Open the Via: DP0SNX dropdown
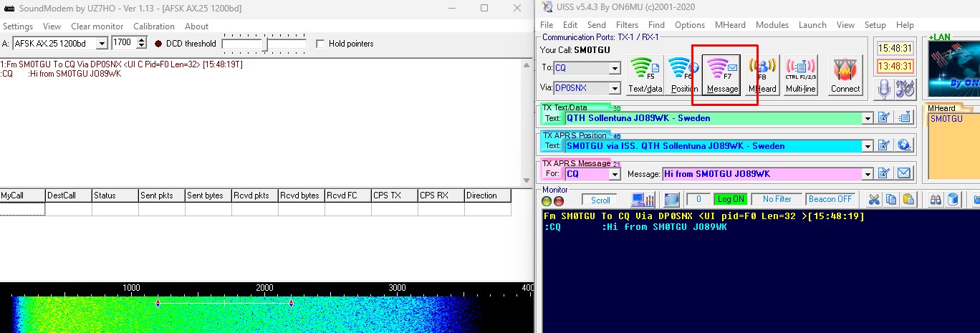980x333 pixels. (x=614, y=89)
